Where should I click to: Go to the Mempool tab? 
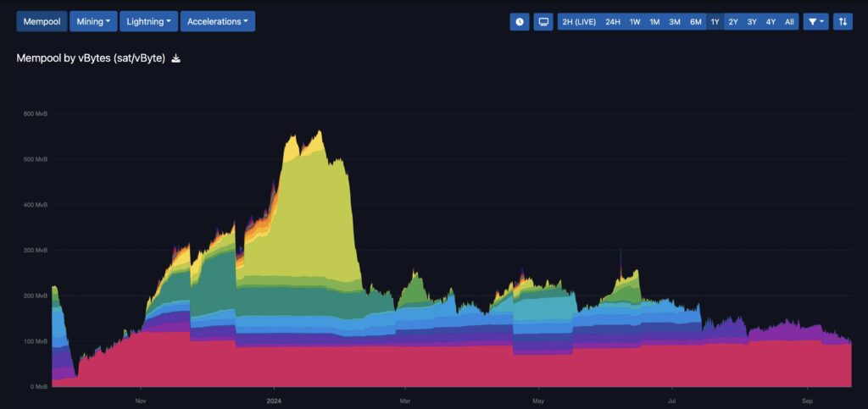40,21
